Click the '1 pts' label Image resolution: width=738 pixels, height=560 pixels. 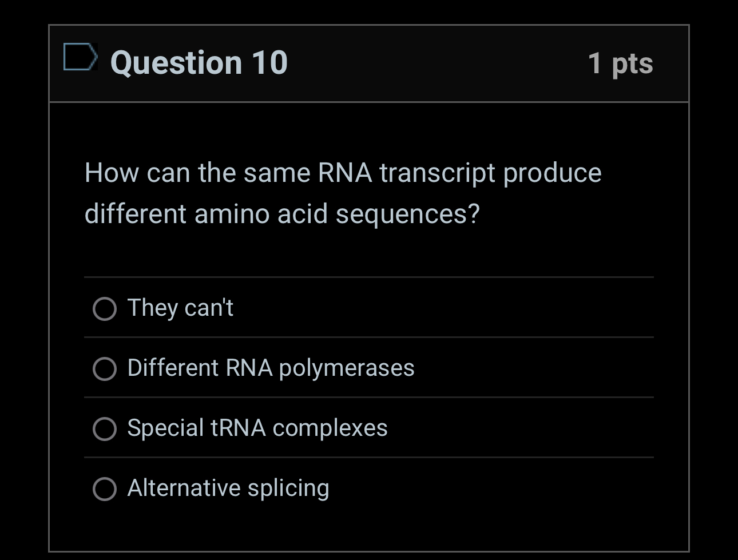pos(620,63)
